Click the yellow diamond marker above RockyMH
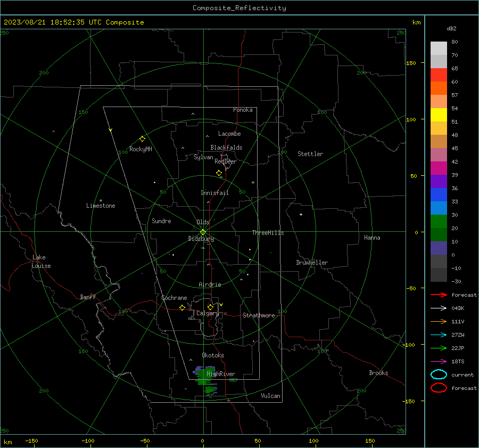 (x=142, y=139)
